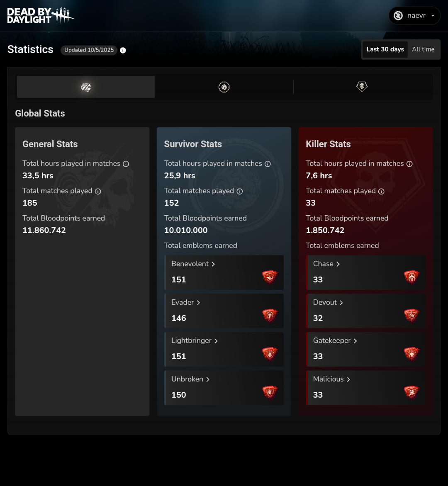Open the naevr account dropdown
This screenshot has width=448, height=486.
(x=433, y=15)
